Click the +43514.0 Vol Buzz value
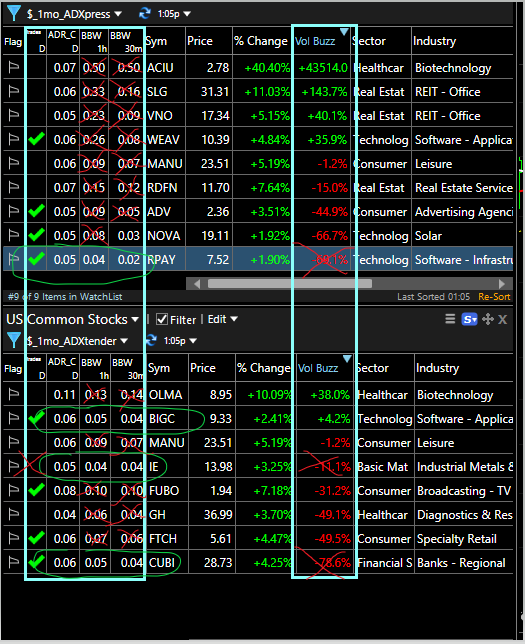This screenshot has height=644, width=525. point(323,68)
